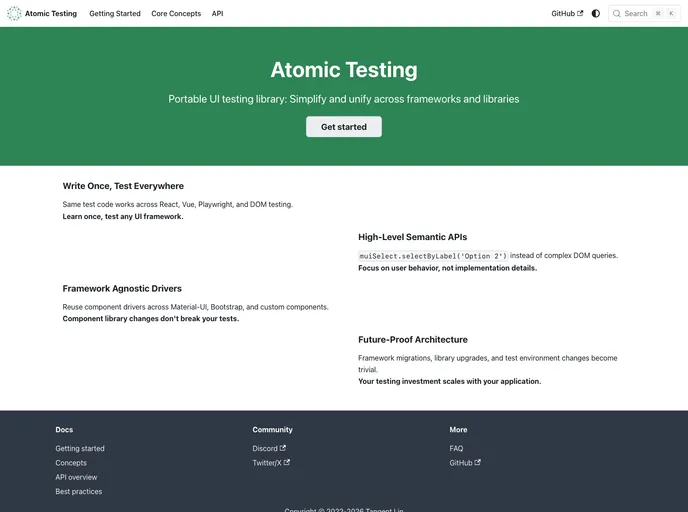Open the footer Twitter/X link

(271, 463)
